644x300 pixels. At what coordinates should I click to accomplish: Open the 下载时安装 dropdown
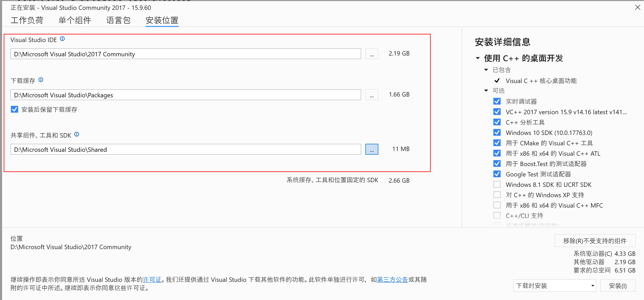tap(555, 286)
